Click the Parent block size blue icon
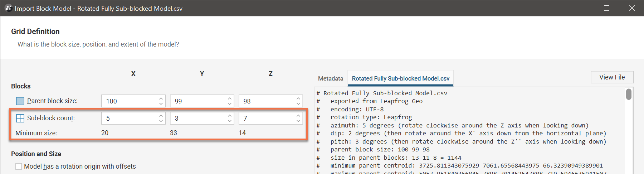 coord(20,101)
